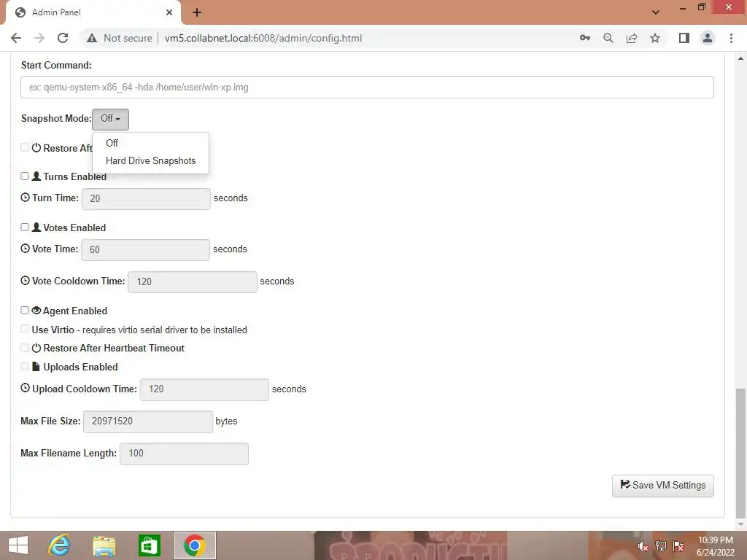Viewport: 747px width, 560px height.
Task: Focus the Start Command input field
Action: pos(367,87)
